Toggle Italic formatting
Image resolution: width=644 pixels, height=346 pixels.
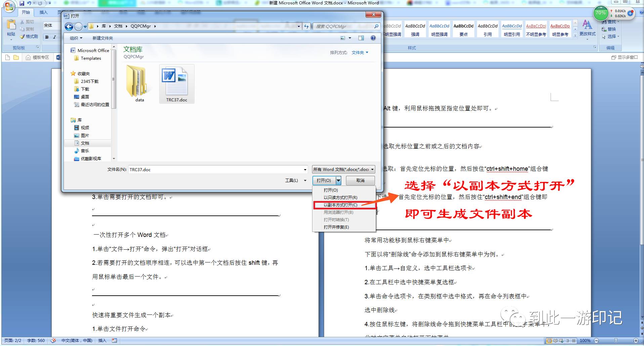54,37
